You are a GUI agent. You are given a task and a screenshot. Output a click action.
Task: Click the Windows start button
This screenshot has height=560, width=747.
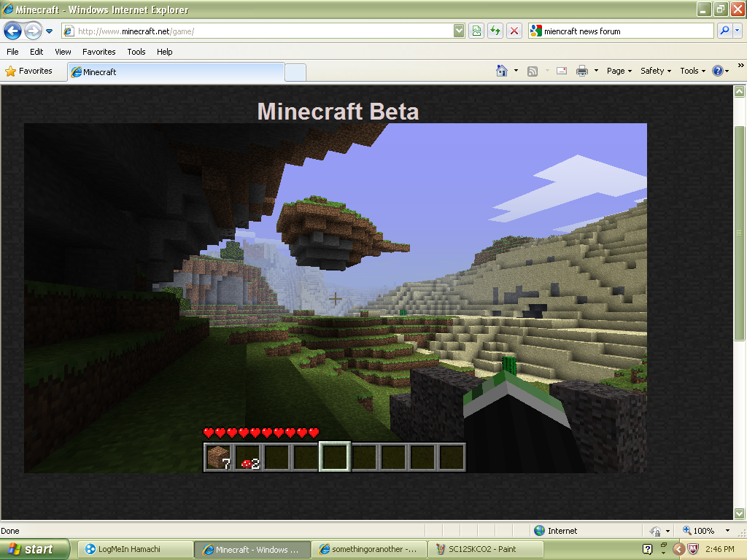35,549
